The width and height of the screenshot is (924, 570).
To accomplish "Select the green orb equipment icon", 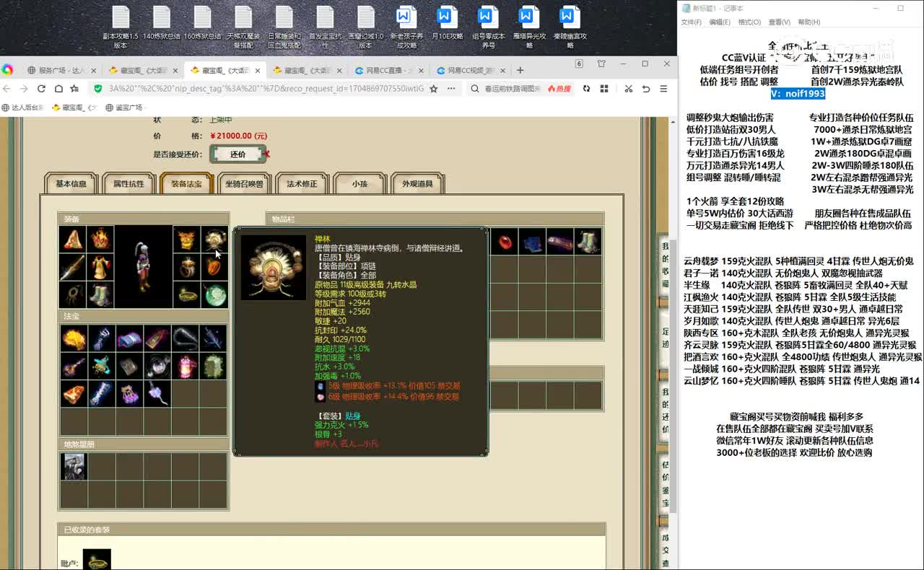I will pos(214,294).
